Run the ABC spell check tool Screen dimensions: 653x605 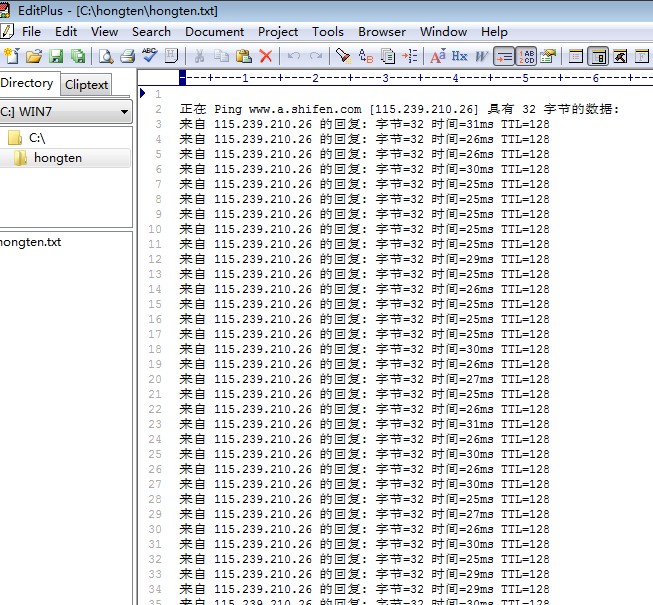pyautogui.click(x=150, y=56)
